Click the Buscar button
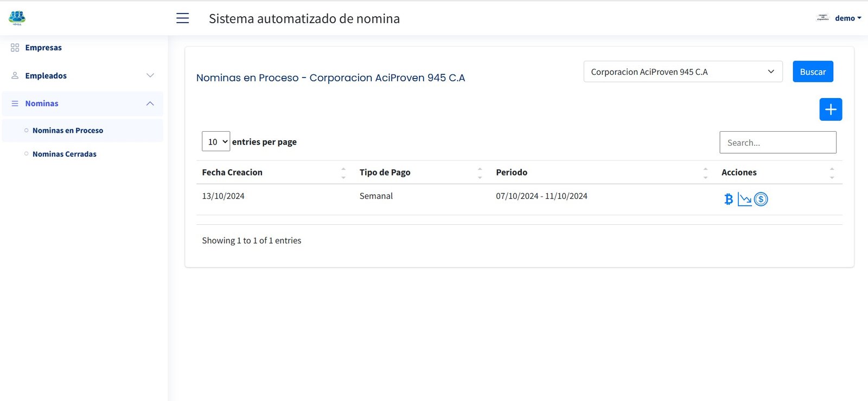This screenshot has width=868, height=401. [812, 72]
